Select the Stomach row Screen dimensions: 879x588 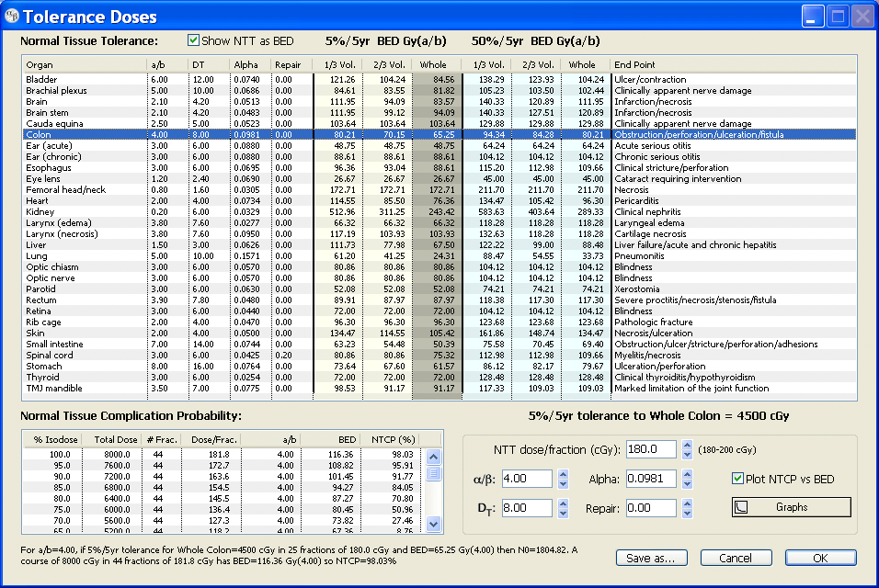pyautogui.click(x=439, y=366)
